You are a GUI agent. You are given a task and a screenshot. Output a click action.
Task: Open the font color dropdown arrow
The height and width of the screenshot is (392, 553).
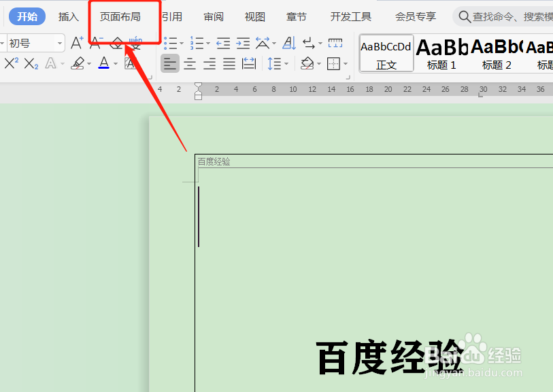coord(116,64)
